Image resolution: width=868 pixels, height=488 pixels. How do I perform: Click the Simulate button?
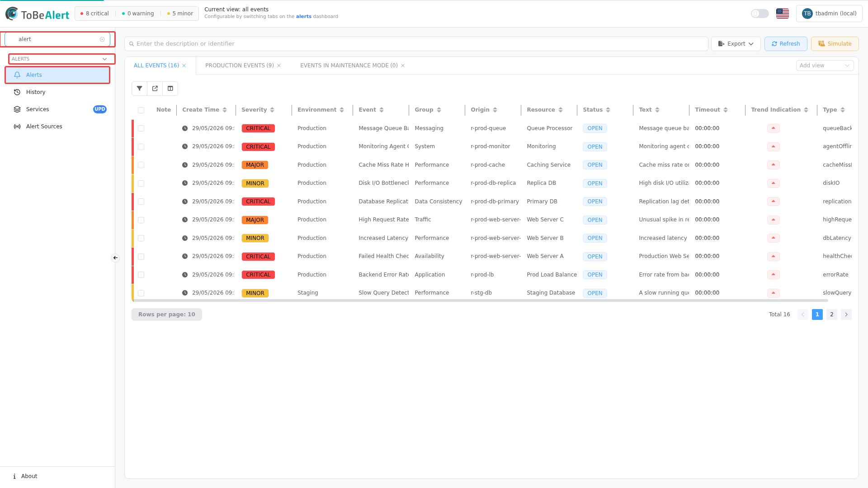(x=835, y=44)
